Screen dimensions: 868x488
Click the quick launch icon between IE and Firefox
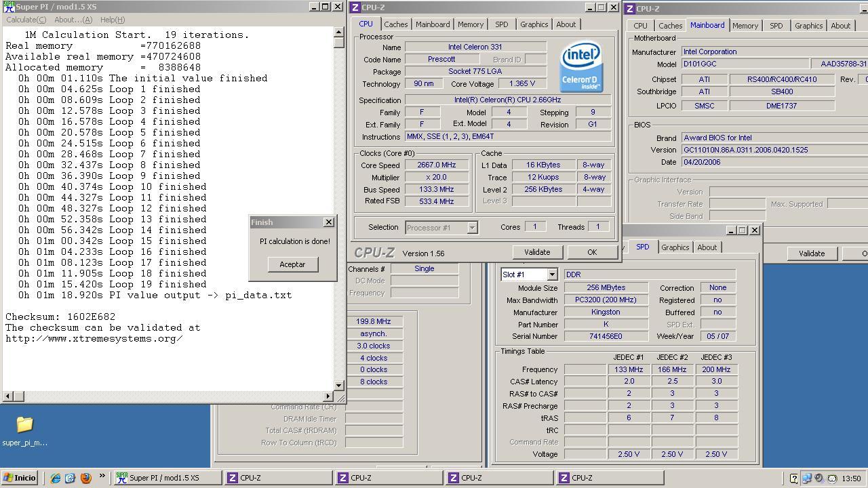[x=71, y=478]
